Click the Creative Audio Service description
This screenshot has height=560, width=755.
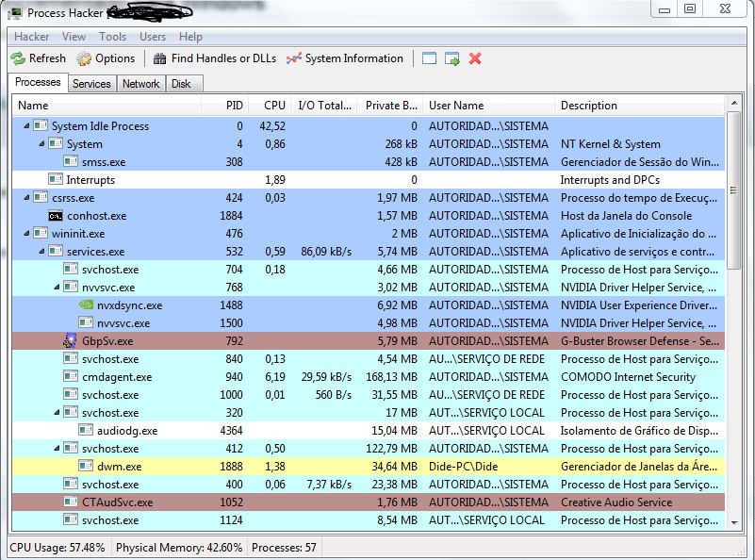616,502
